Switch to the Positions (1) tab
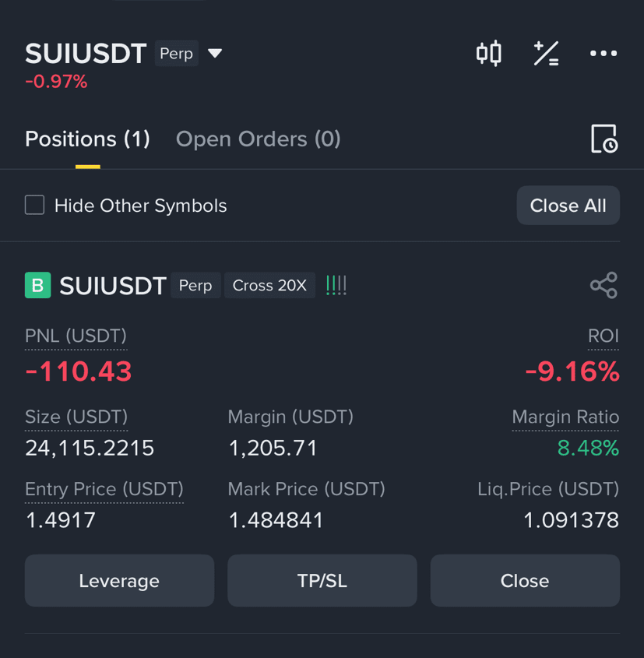 87,139
